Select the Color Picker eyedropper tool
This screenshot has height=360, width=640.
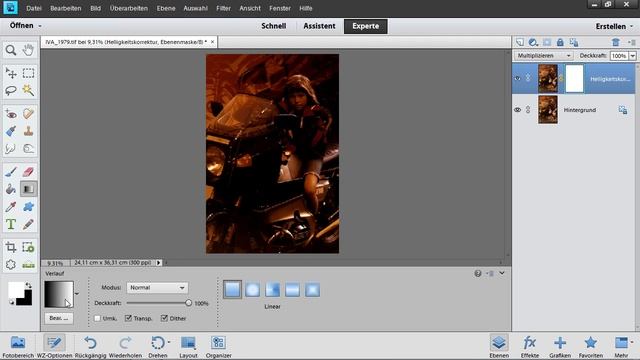coord(11,207)
